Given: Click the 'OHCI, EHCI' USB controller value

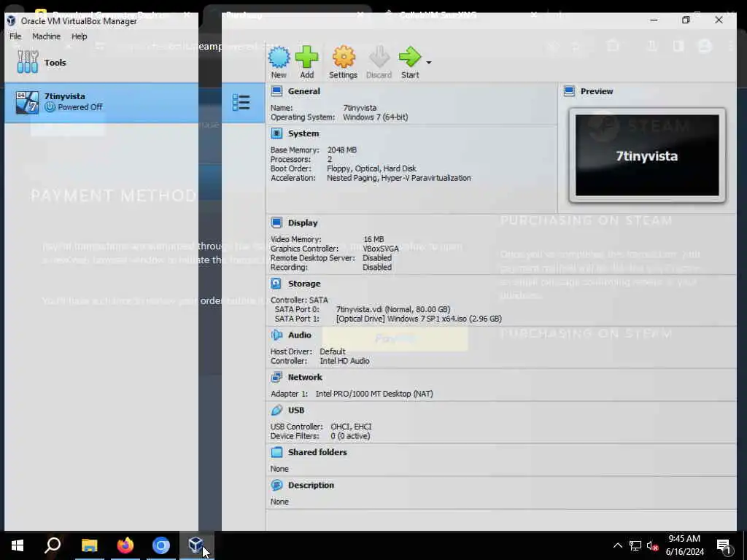Looking at the screenshot, I should point(351,427).
